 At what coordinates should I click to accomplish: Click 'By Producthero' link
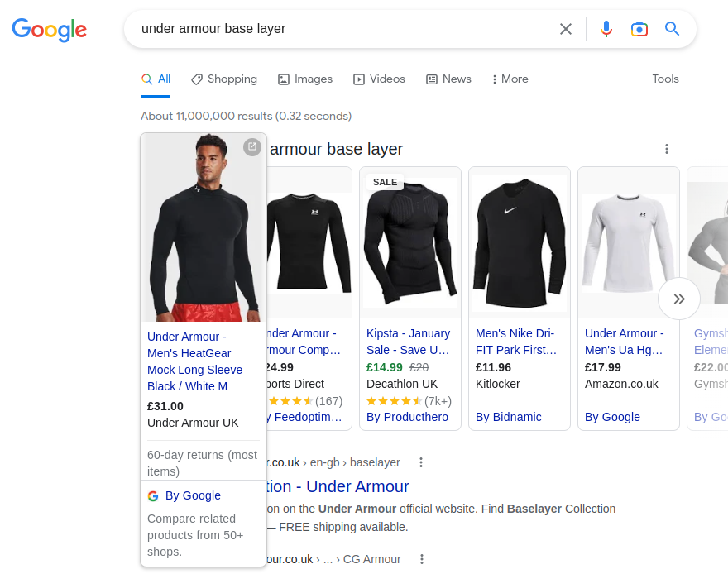pyautogui.click(x=407, y=417)
